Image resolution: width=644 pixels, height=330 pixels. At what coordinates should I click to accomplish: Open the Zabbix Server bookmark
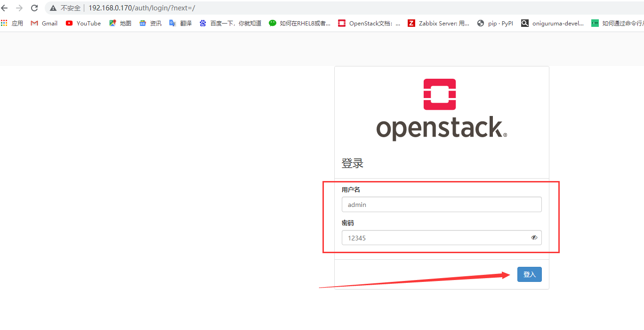click(439, 23)
